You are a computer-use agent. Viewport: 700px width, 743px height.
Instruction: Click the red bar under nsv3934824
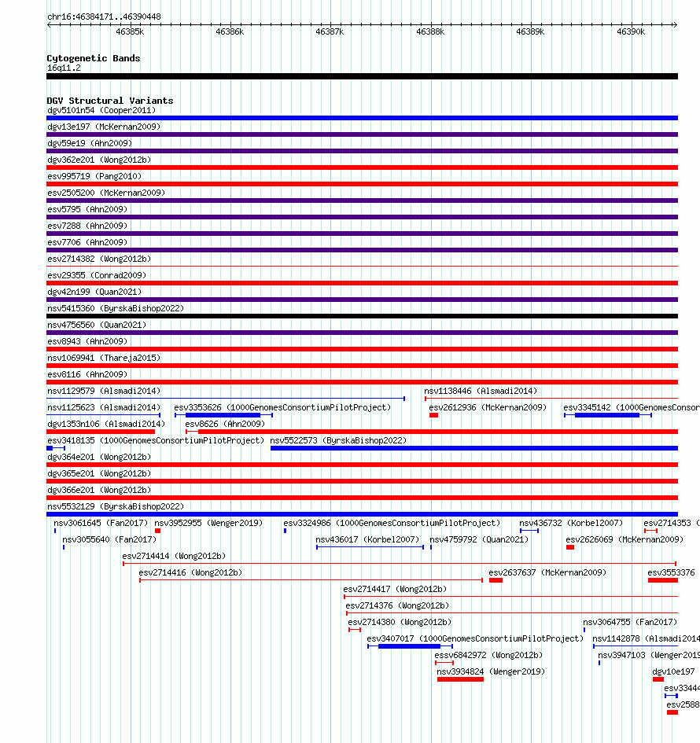tap(460, 679)
